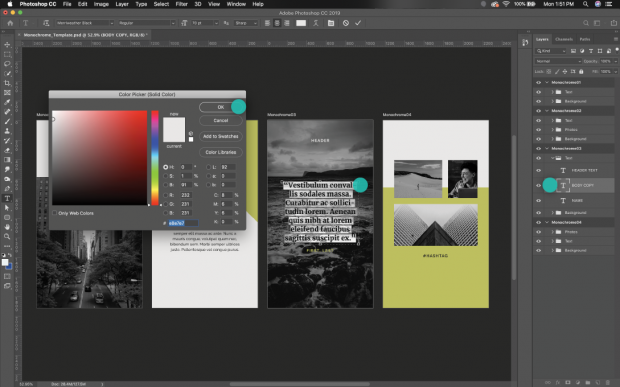Open the anti-aliasing Sharp dropdown
The image size is (620, 387).
click(246, 23)
